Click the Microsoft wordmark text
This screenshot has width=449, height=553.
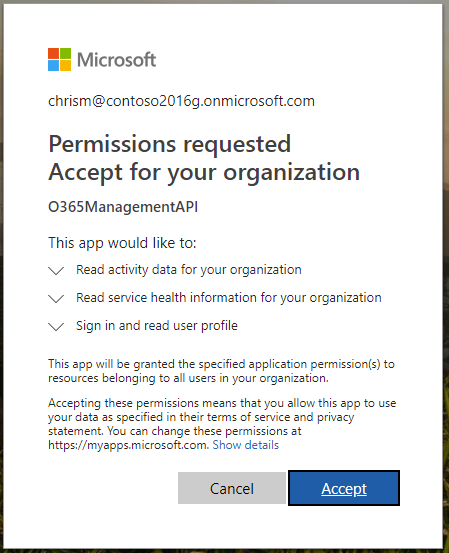tap(116, 60)
